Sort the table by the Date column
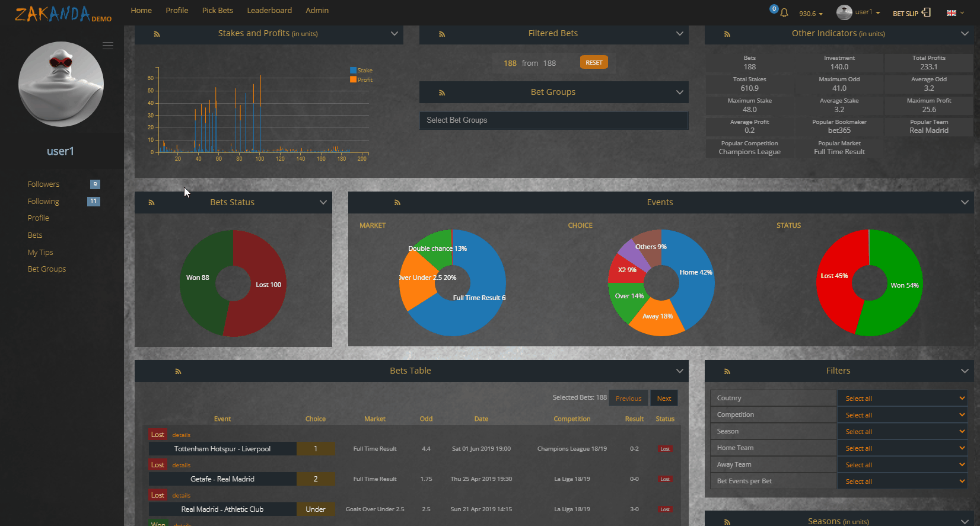The image size is (980, 526). [481, 419]
